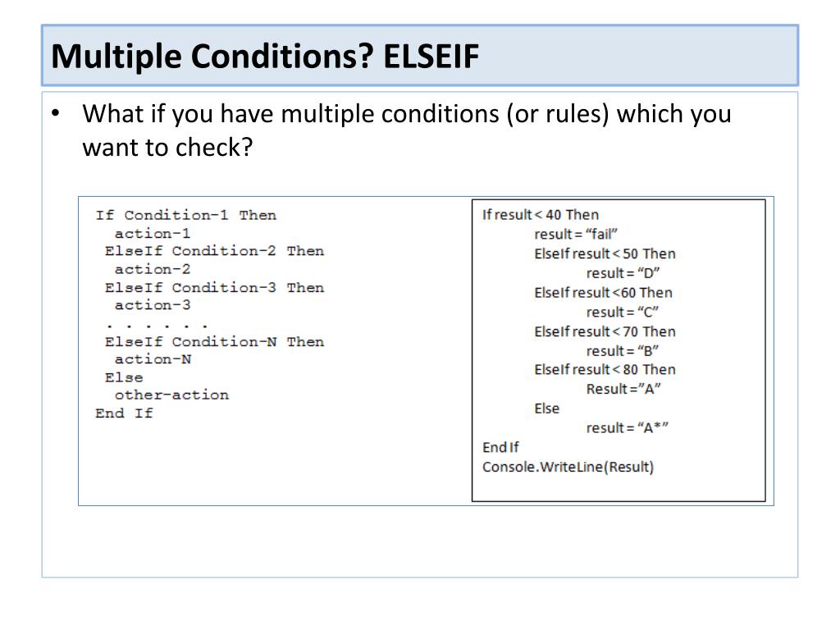The width and height of the screenshot is (840, 630).
Task: Click the 'End If' in left pseudocode
Action: [x=125, y=413]
